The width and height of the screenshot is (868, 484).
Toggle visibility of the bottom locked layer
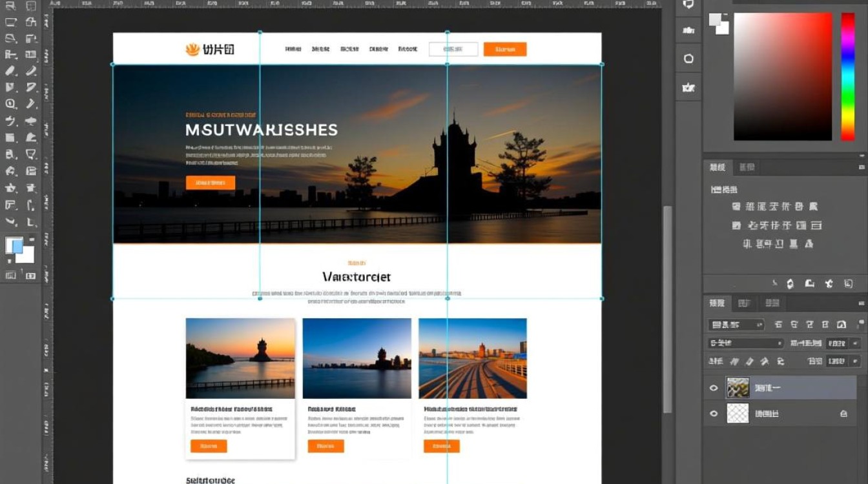tap(714, 413)
